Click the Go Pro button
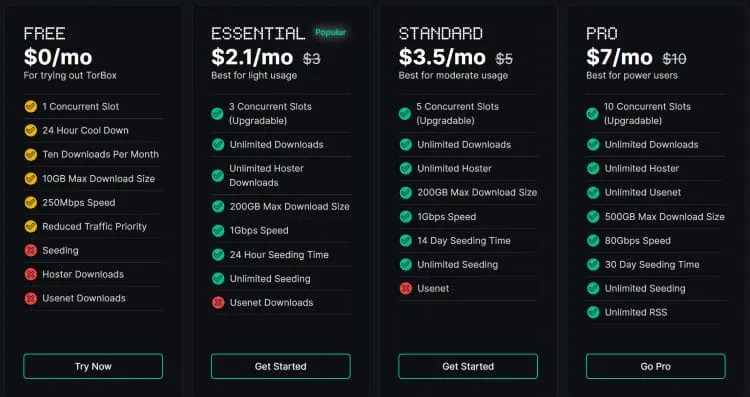The height and width of the screenshot is (397, 750). tap(655, 366)
